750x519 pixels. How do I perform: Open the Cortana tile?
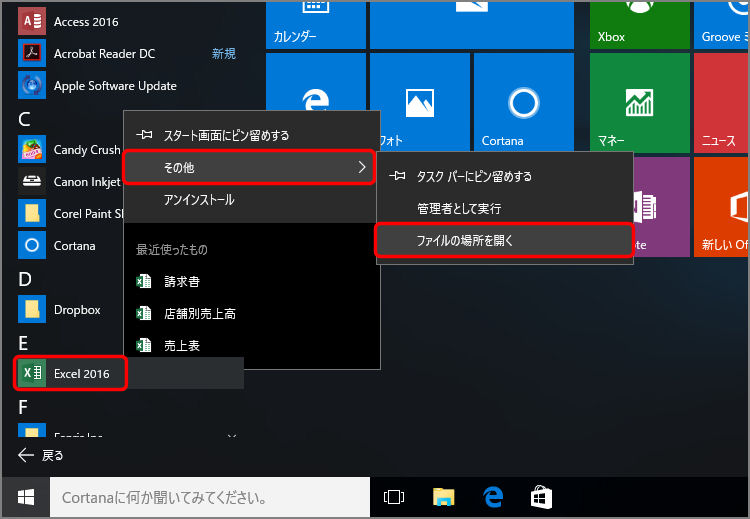[x=524, y=102]
